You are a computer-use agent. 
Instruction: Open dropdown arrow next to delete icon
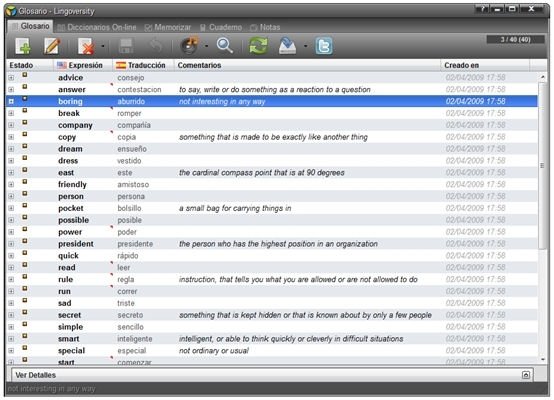tap(103, 46)
